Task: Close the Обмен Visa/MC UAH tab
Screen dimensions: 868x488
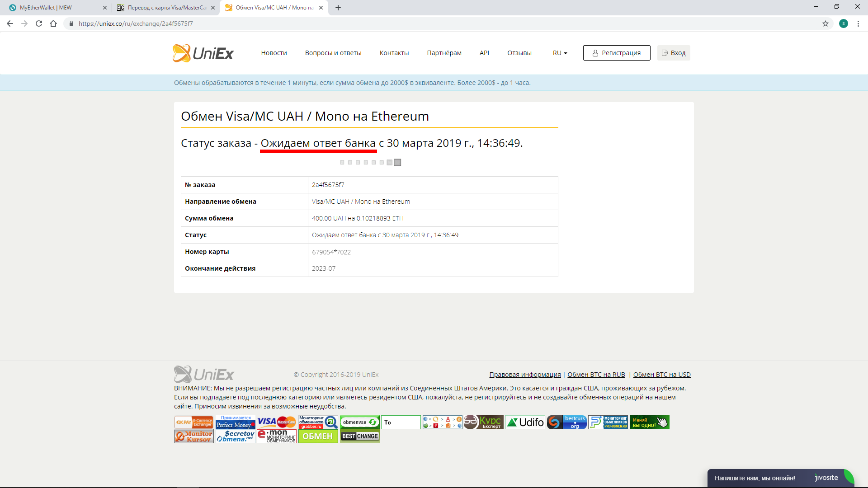Action: 321,8
